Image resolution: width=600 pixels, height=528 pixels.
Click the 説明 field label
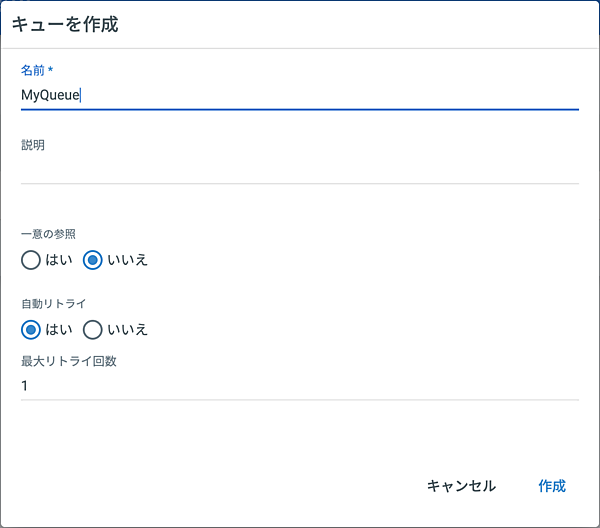coord(33,145)
